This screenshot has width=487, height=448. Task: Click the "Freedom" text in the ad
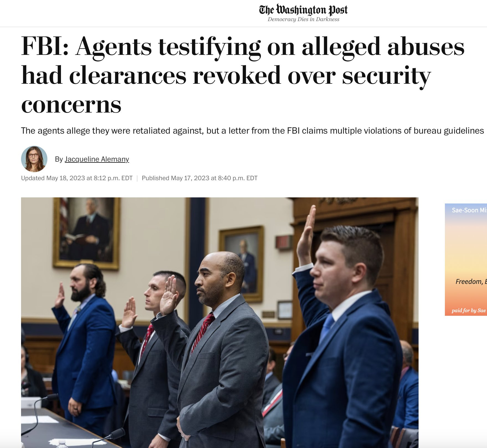(x=469, y=282)
